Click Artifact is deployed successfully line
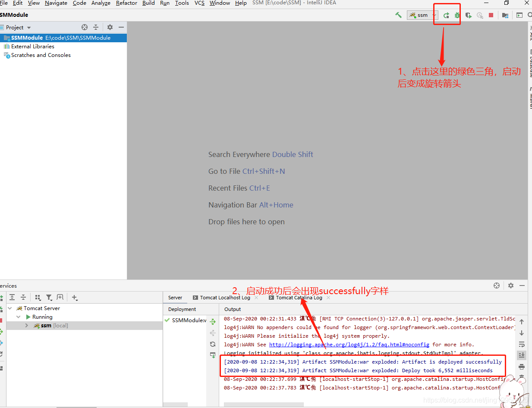The width and height of the screenshot is (532, 408). 363,362
